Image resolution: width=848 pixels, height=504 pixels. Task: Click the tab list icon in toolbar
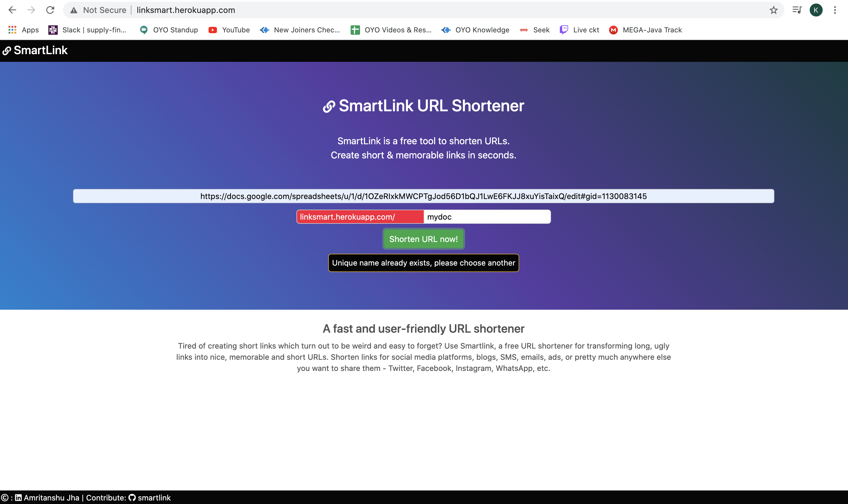tap(798, 9)
